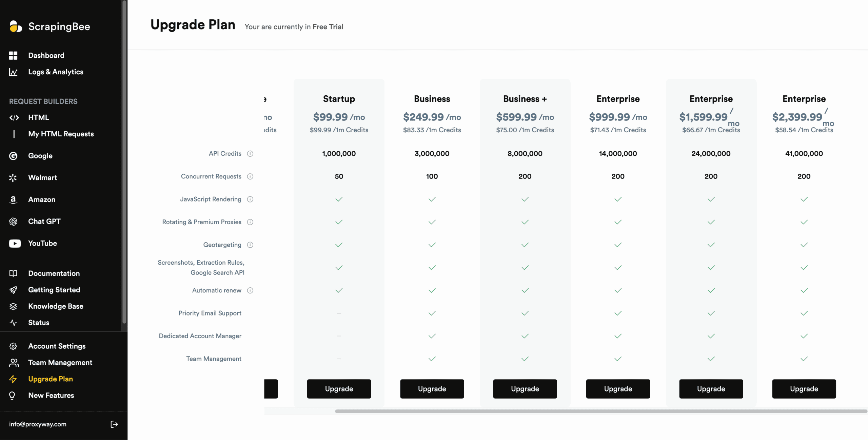Open the YouTube request builder
868x440 pixels.
(42, 243)
